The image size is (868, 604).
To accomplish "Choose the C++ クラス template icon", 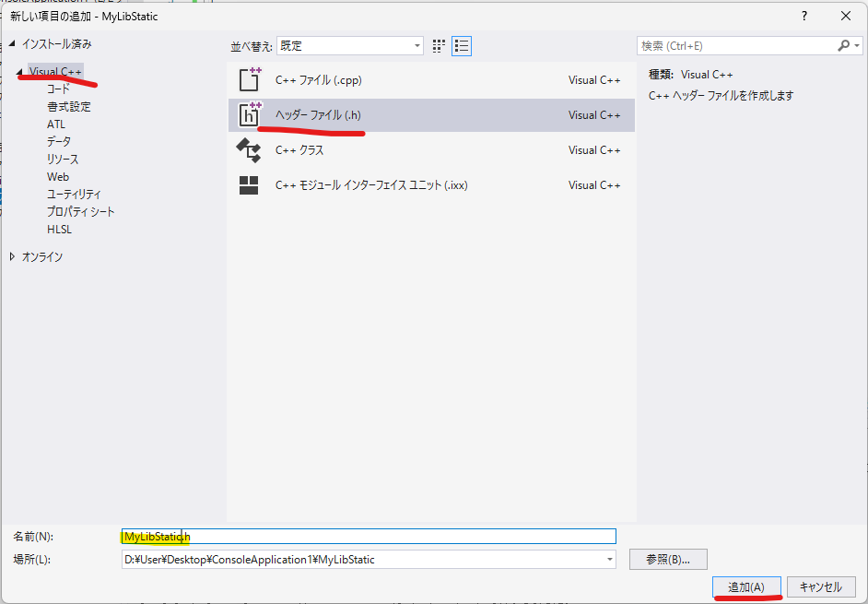I will click(x=249, y=150).
